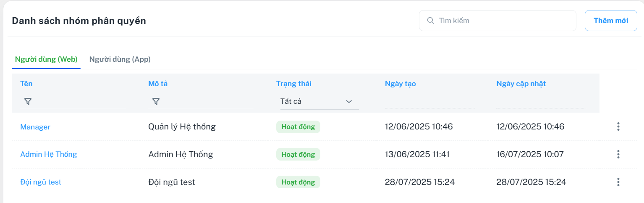Click Hoạt động status badge for Manager
This screenshot has height=203, width=644.
coord(298,127)
